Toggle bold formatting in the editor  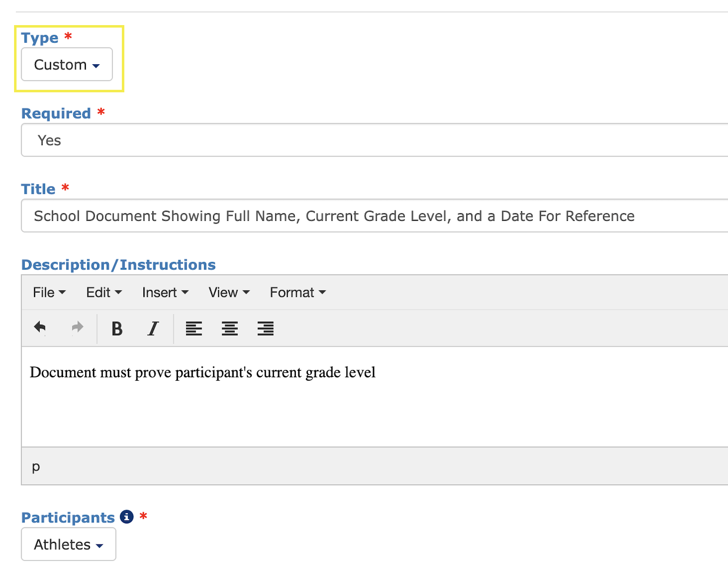point(117,329)
